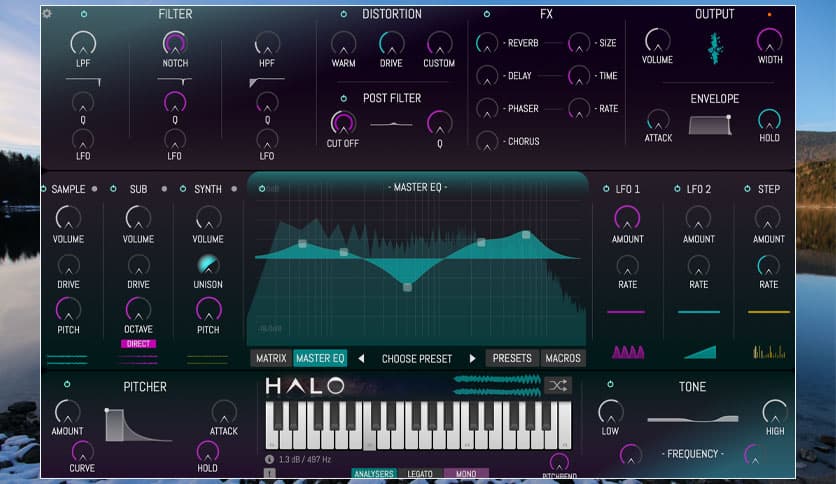Viewport: 836px width, 484px height.
Task: Go to the next preset arrow
Action: click(x=472, y=359)
